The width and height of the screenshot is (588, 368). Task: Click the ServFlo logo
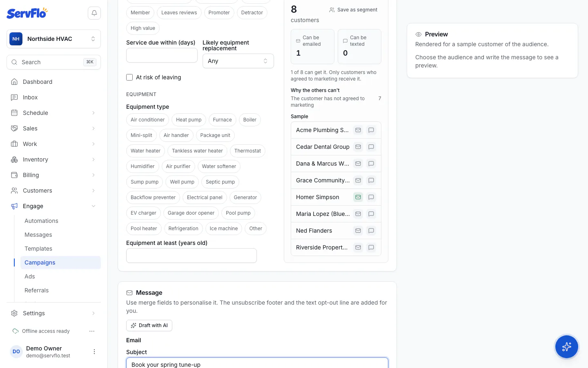(x=27, y=13)
